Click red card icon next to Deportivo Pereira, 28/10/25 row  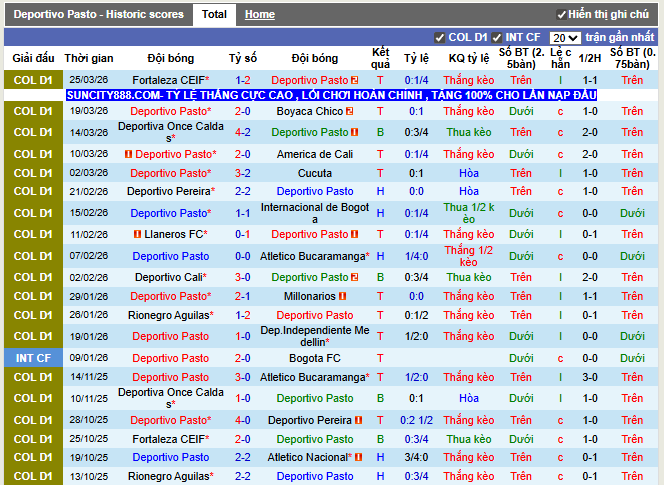coord(358,420)
